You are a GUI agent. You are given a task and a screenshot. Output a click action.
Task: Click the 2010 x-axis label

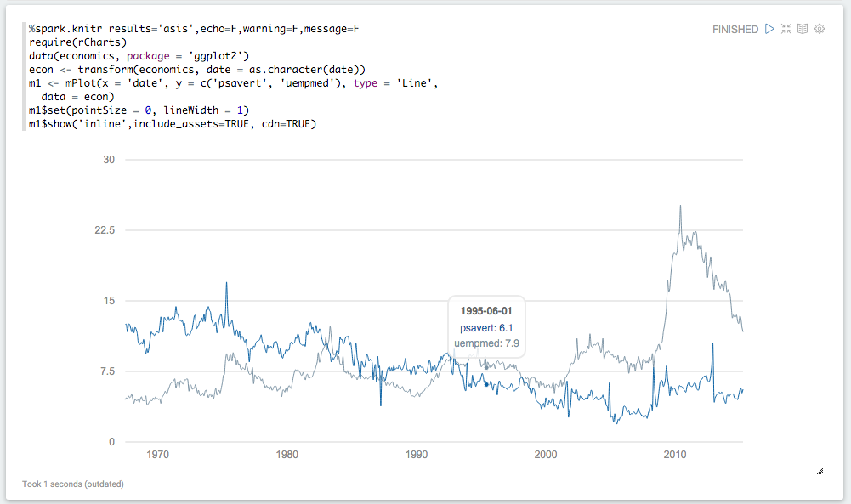point(675,455)
